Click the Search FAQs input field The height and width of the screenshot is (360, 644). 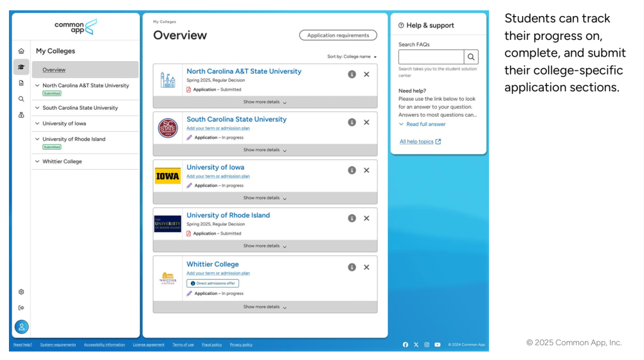pyautogui.click(x=431, y=57)
